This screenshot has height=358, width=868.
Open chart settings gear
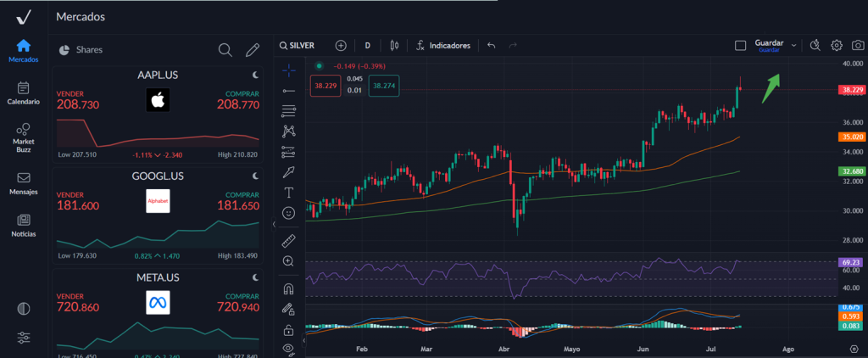(x=837, y=46)
